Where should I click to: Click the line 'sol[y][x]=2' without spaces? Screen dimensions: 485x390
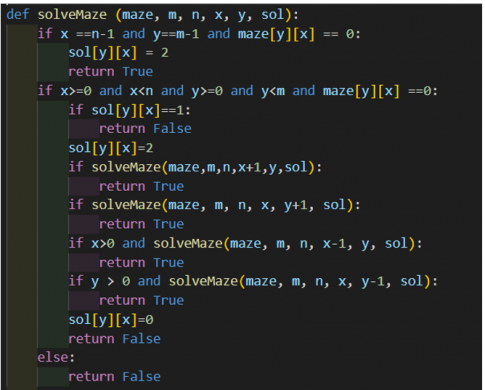(111, 148)
